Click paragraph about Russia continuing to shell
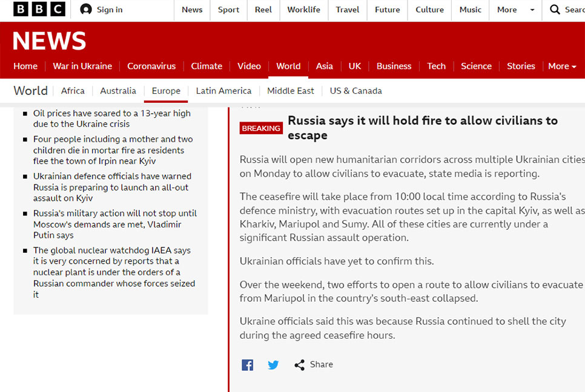This screenshot has height=392, width=585. [x=403, y=328]
